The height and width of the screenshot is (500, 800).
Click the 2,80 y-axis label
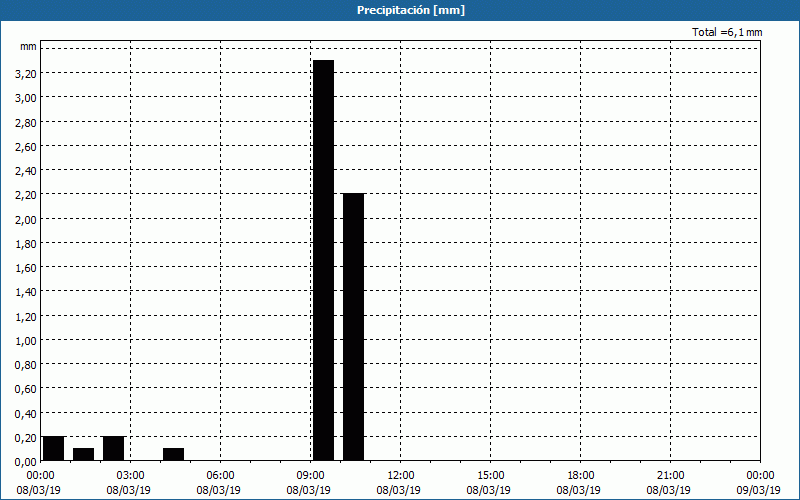click(26, 122)
